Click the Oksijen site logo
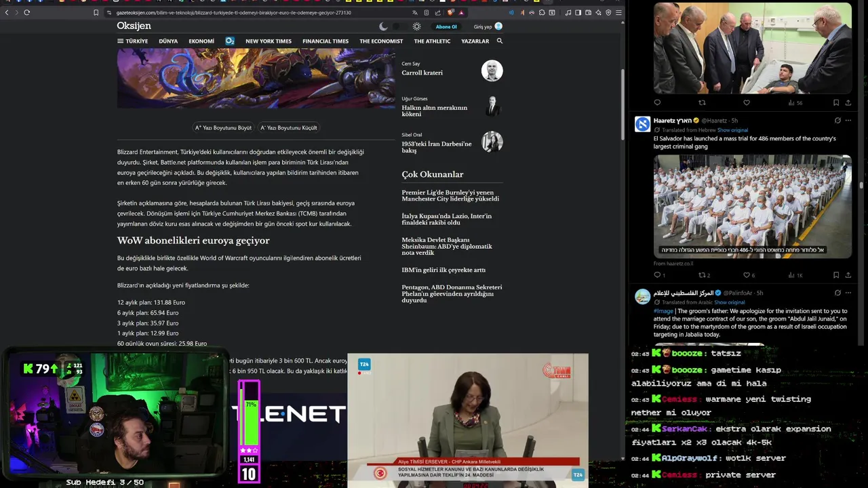 134,26
